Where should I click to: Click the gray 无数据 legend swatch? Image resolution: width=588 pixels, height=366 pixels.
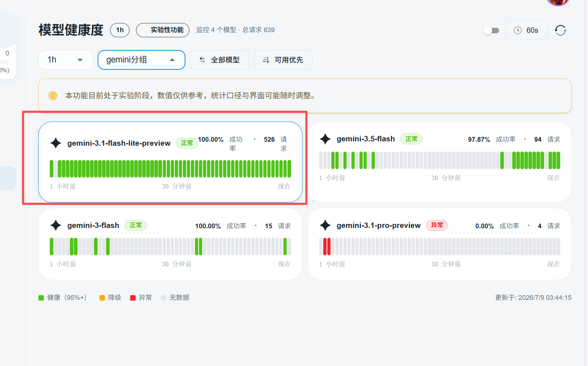pyautogui.click(x=164, y=298)
